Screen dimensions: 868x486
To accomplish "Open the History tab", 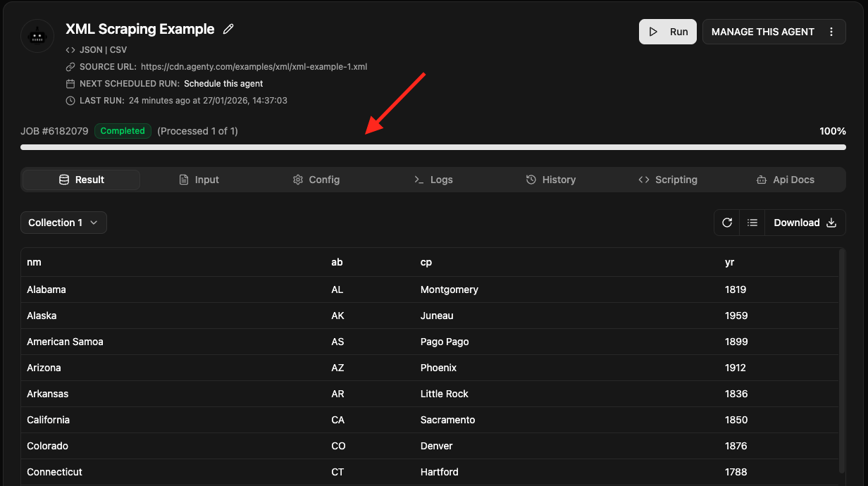I will pyautogui.click(x=551, y=180).
